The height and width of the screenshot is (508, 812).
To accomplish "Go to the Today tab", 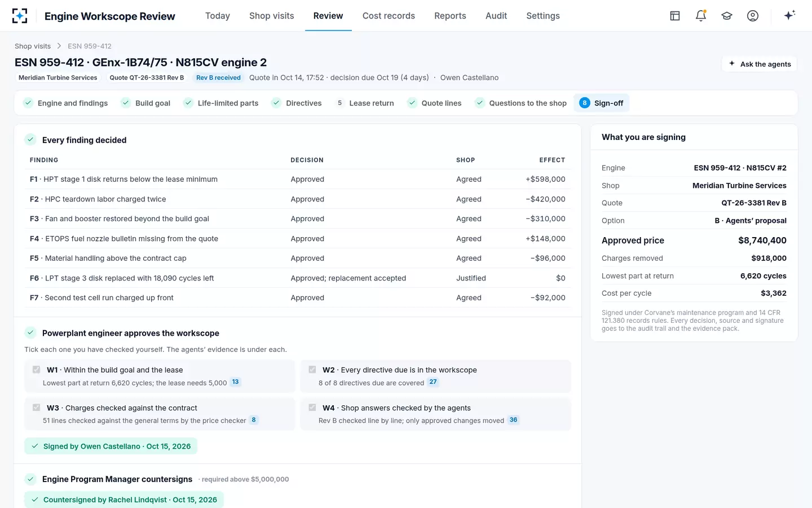I will [218, 16].
